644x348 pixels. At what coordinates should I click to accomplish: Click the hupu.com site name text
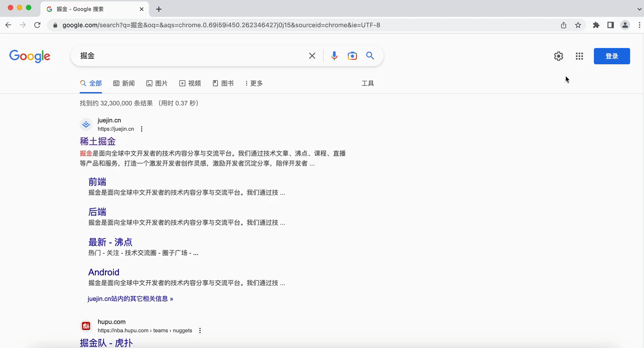(x=112, y=322)
